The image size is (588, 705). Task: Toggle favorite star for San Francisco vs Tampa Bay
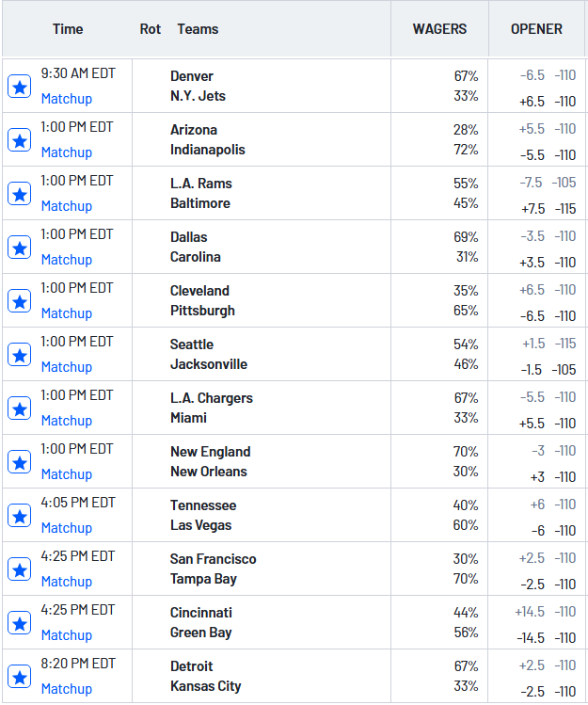tap(19, 569)
